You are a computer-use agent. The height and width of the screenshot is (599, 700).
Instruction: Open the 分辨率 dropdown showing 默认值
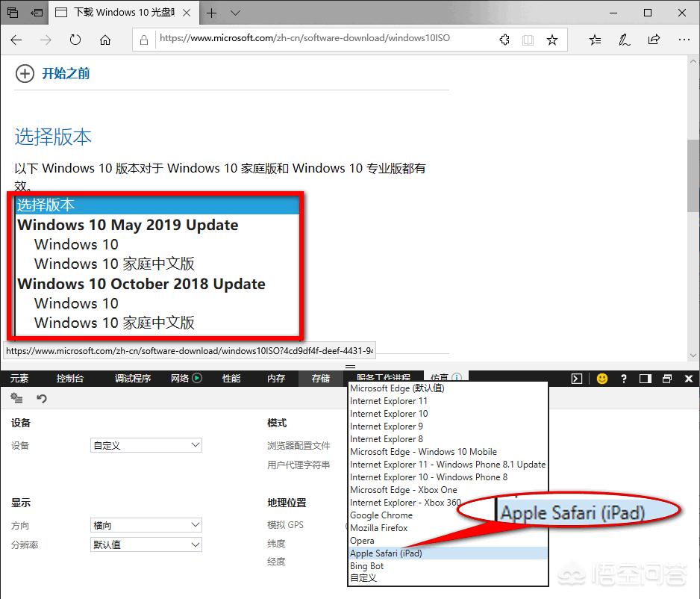tap(146, 544)
